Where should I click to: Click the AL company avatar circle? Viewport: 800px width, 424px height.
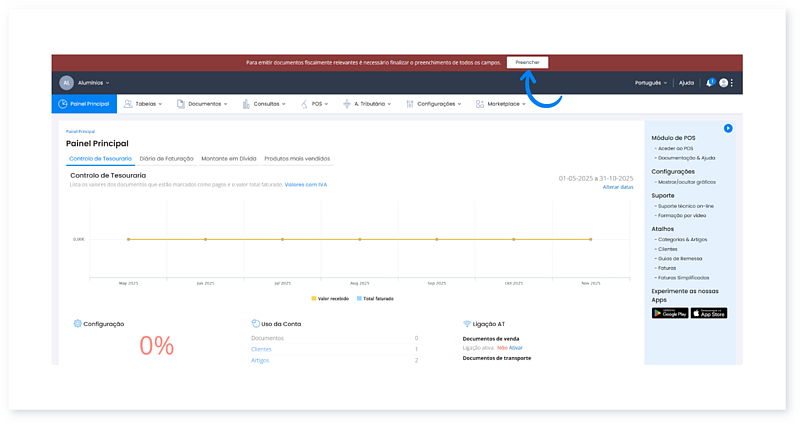pos(66,83)
